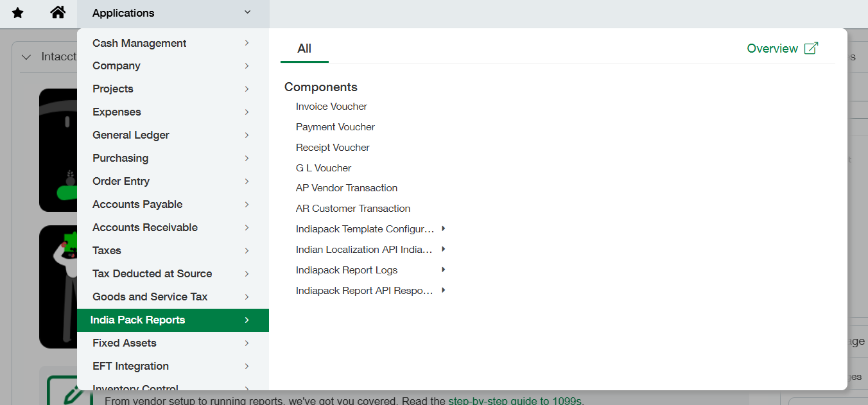Open the Overview external link icon
The image size is (868, 405).
812,48
